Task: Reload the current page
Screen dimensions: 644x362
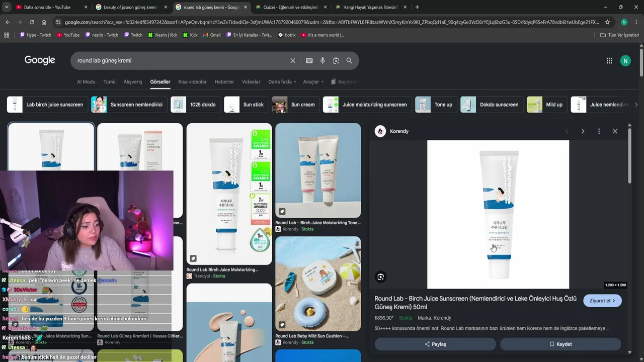Action: pos(32,22)
